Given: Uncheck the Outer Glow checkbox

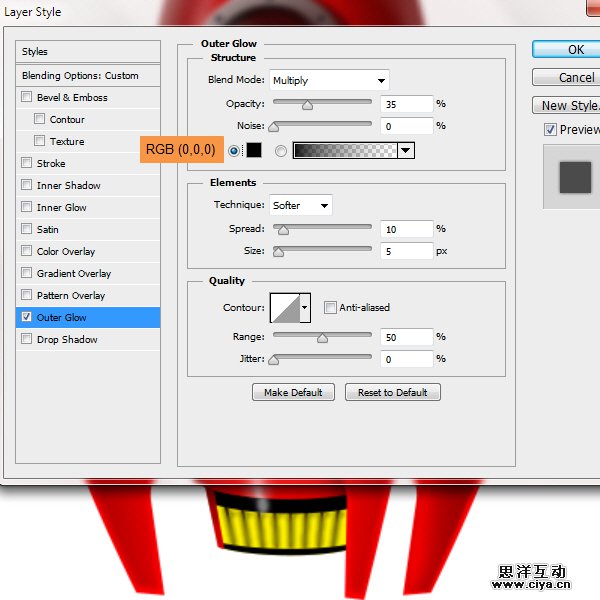Looking at the screenshot, I should click(x=26, y=317).
